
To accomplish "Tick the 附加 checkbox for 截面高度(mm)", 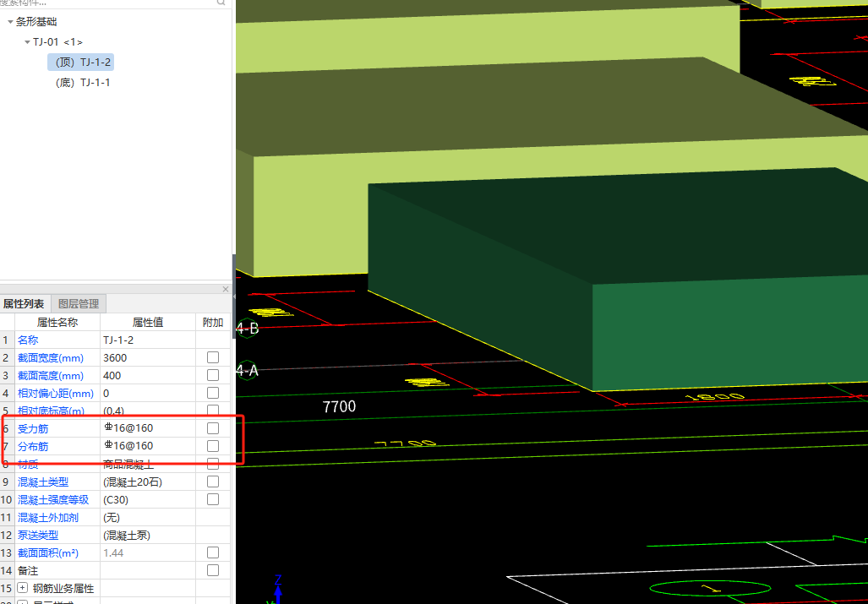I will pyautogui.click(x=213, y=376).
